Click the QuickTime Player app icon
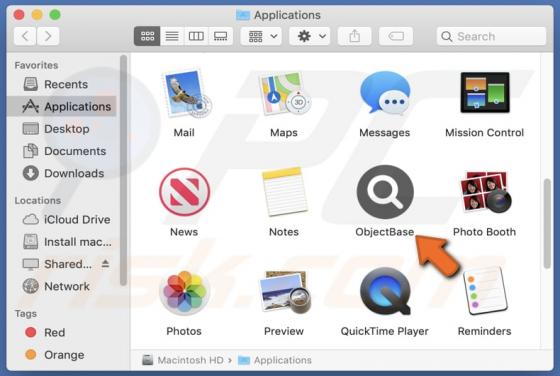 tap(385, 291)
